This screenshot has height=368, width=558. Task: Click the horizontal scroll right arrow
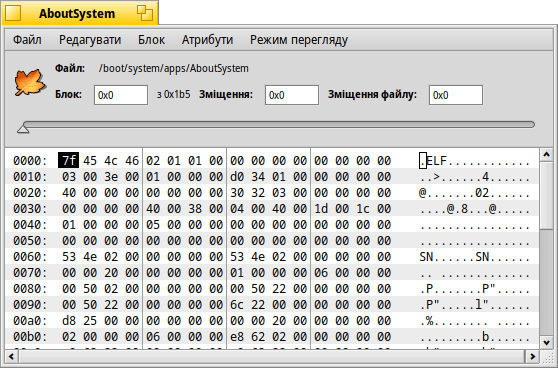[x=532, y=356]
